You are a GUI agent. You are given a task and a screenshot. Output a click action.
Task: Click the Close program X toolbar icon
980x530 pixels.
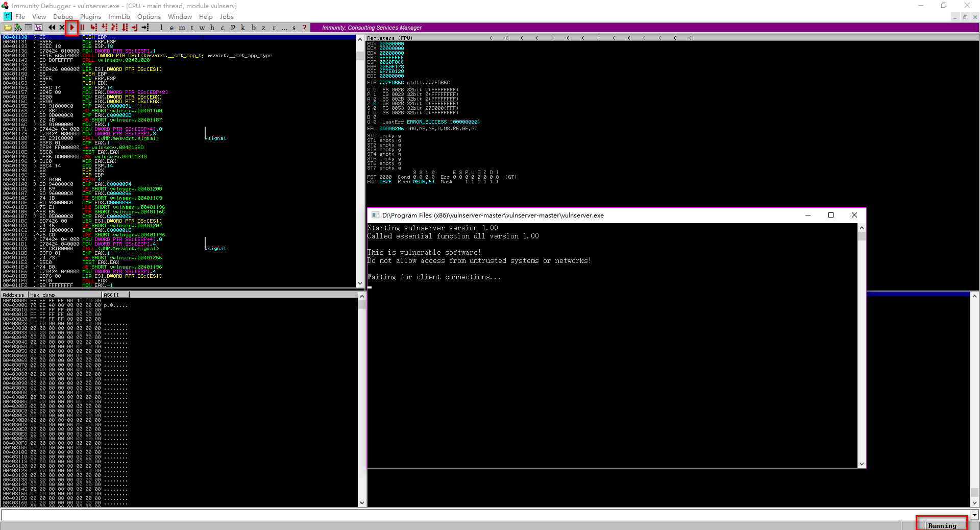tap(62, 28)
